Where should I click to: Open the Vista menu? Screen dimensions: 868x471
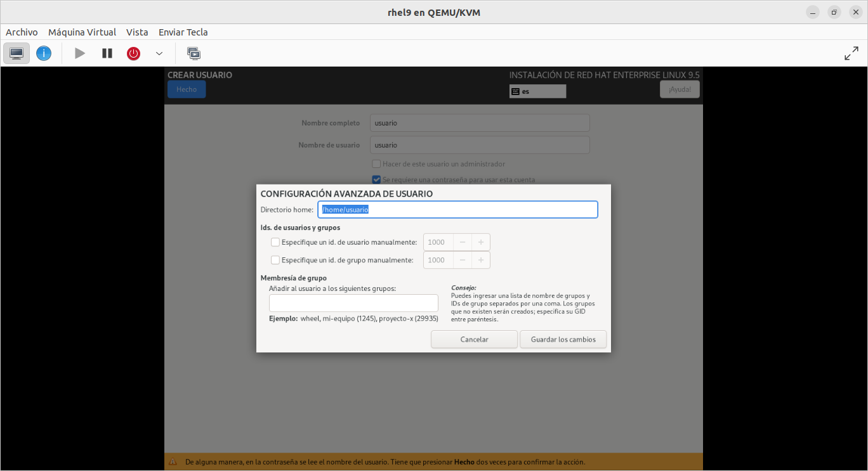coord(137,32)
